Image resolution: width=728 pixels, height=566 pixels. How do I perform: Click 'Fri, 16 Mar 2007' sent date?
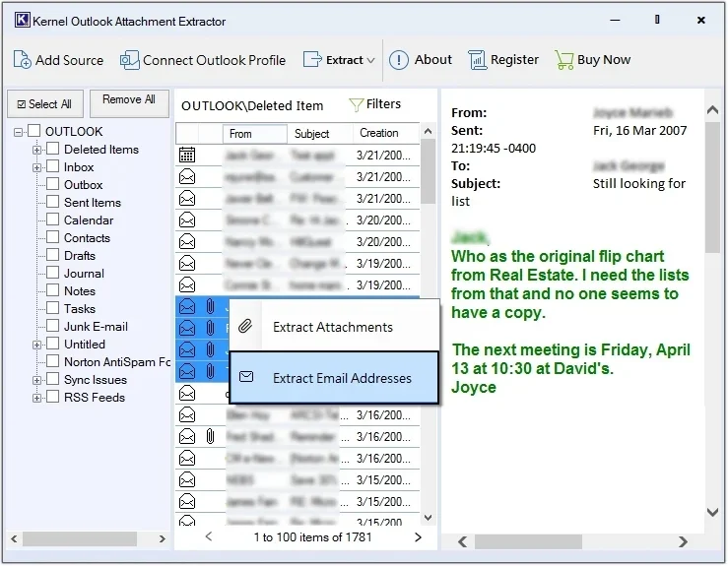[x=639, y=130]
